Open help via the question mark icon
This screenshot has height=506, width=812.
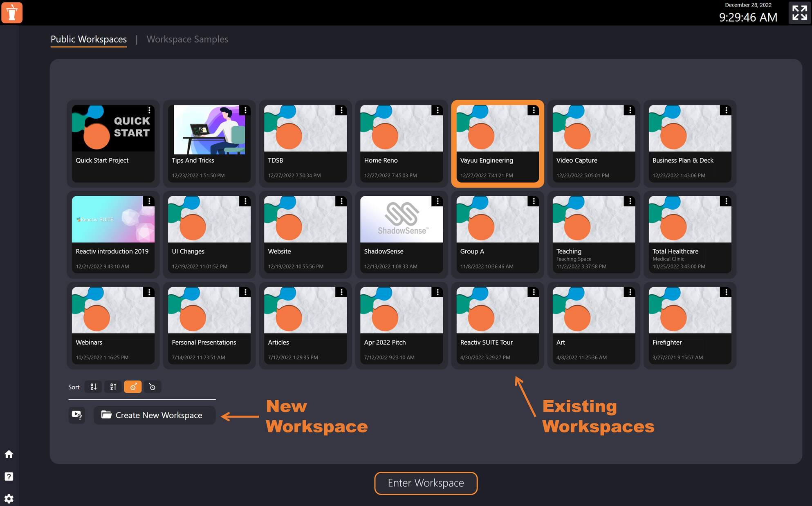(x=9, y=476)
